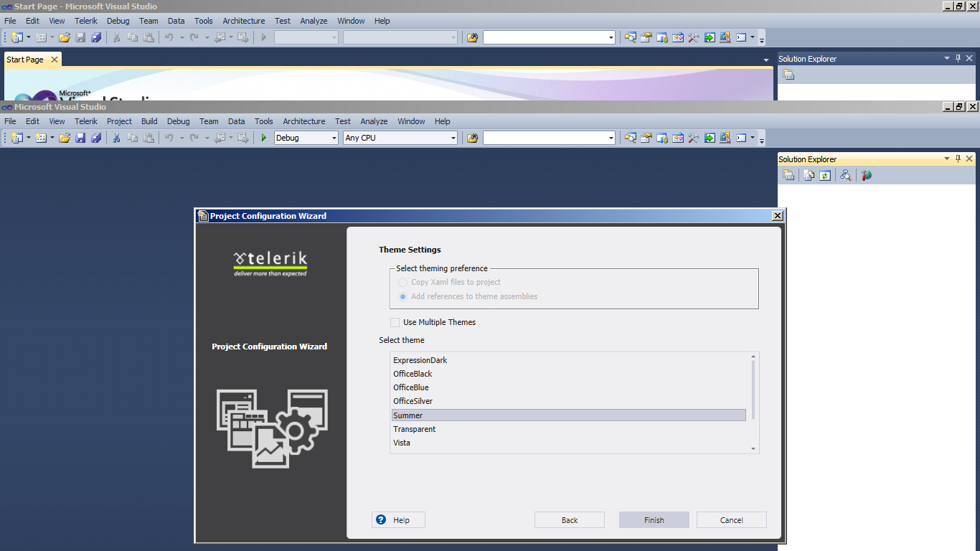Open the Any CPU solution platform dropdown
The image size is (980, 551).
[453, 138]
